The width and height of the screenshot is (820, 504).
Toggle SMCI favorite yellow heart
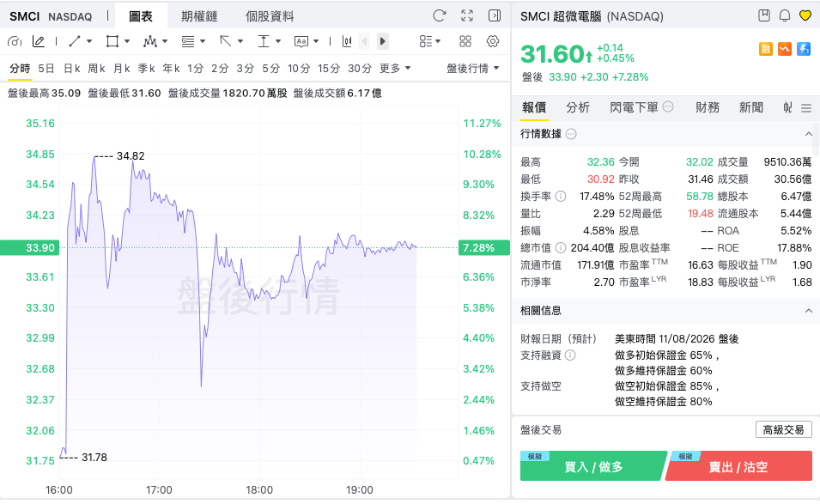point(805,15)
